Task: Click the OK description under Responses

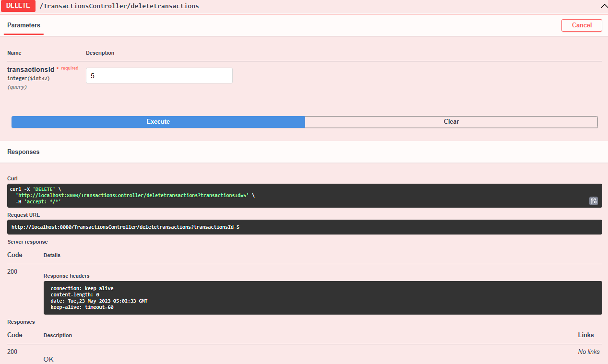Action: pyautogui.click(x=48, y=359)
